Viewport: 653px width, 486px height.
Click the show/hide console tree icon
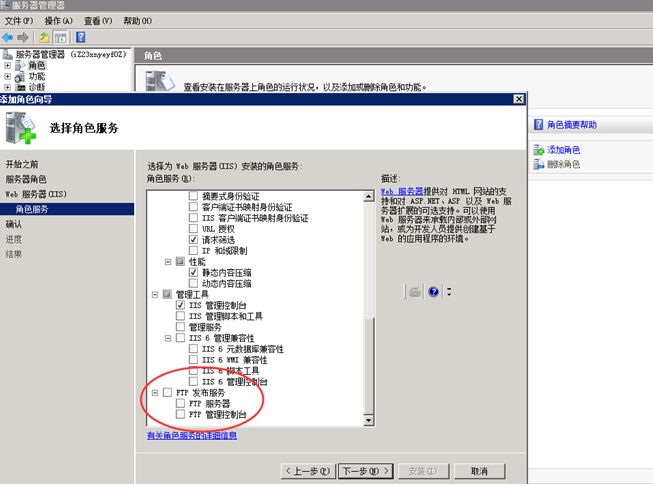tap(60, 37)
